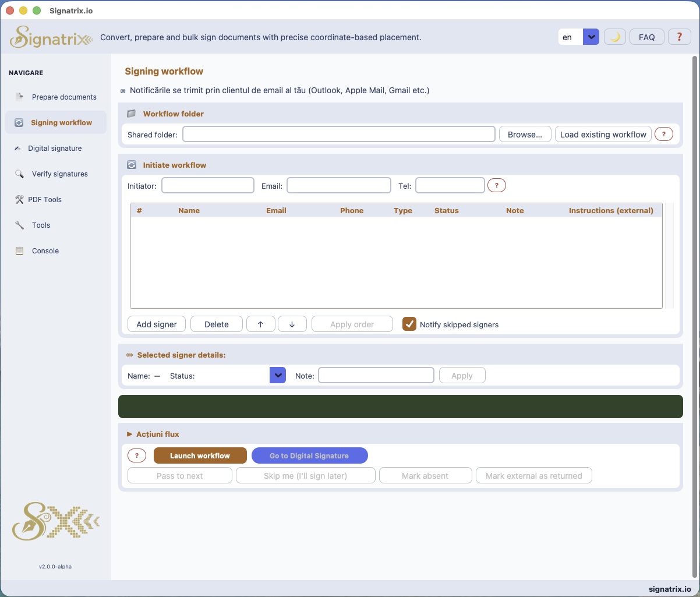Click Browse to pick a shared folder
Viewport: 700px width, 597px height.
pyautogui.click(x=525, y=134)
